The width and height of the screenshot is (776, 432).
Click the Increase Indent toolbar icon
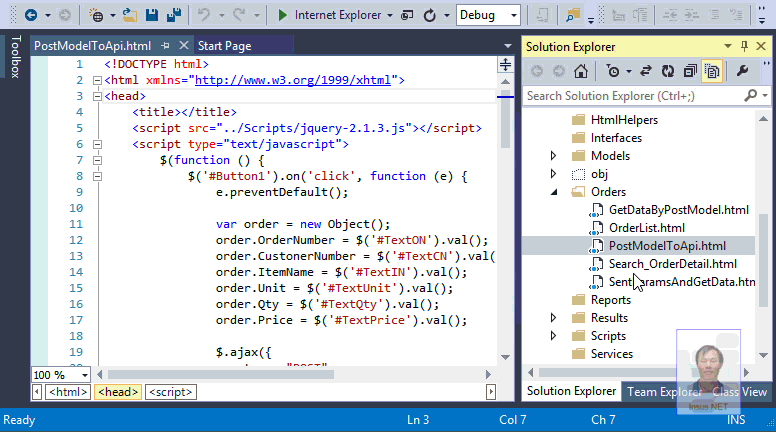pyautogui.click(x=691, y=15)
